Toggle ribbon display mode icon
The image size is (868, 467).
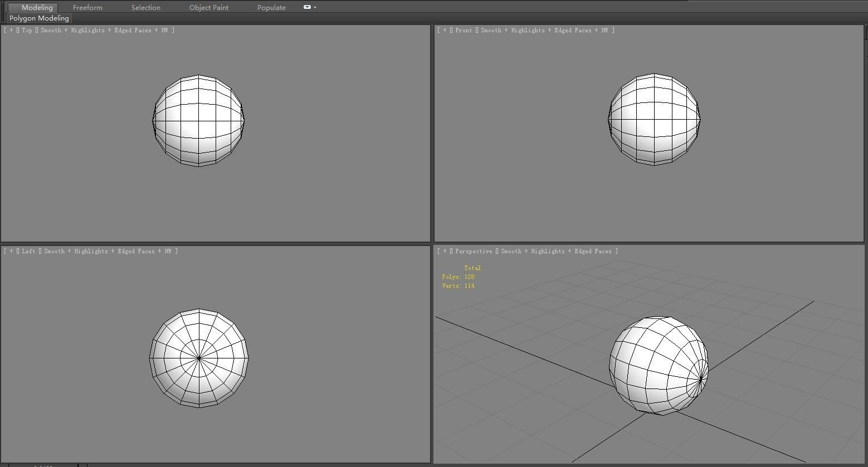coord(307,7)
